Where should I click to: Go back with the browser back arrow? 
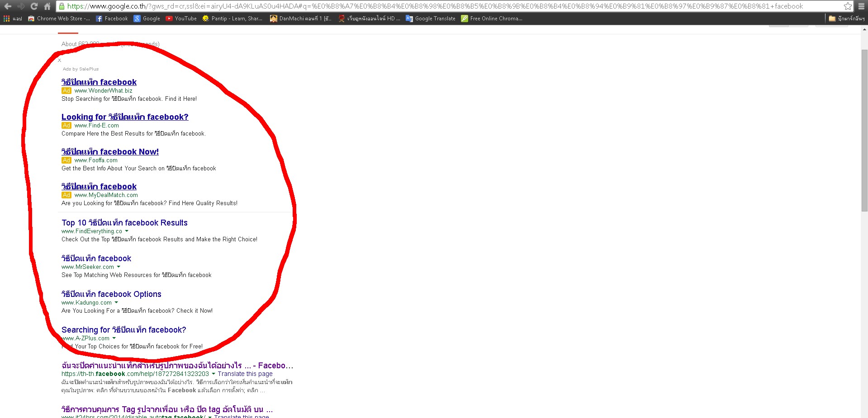[8, 6]
